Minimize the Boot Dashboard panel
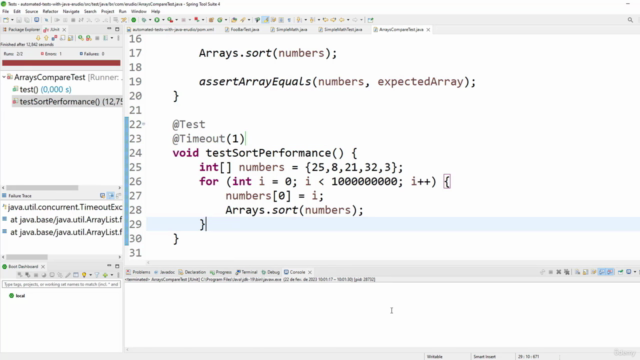The image size is (640, 360). click(x=109, y=265)
